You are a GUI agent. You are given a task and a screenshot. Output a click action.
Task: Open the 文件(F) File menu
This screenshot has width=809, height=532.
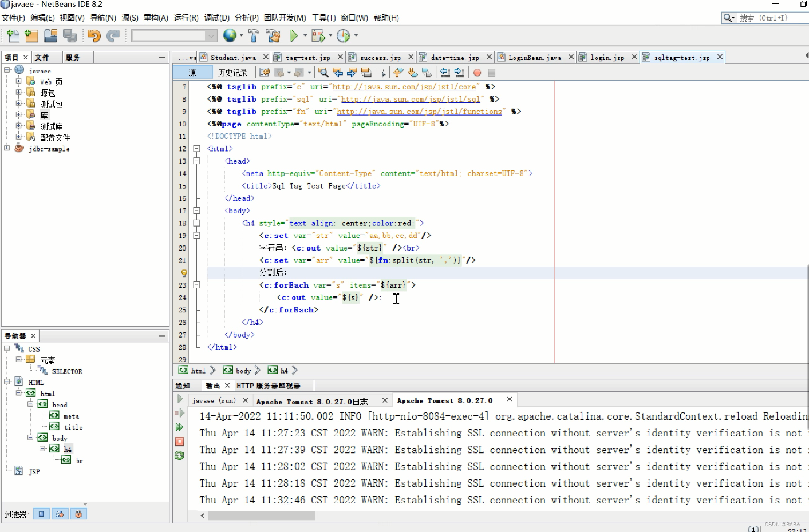[x=13, y=18]
